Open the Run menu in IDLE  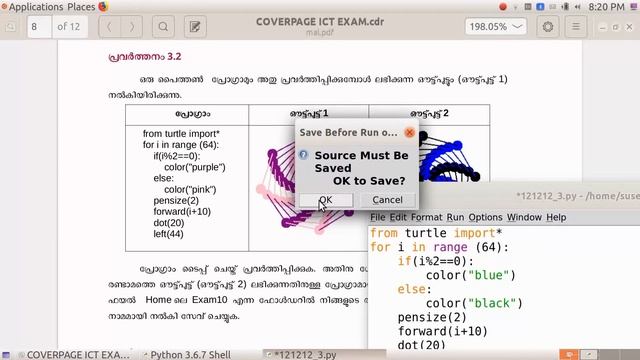pyautogui.click(x=455, y=217)
